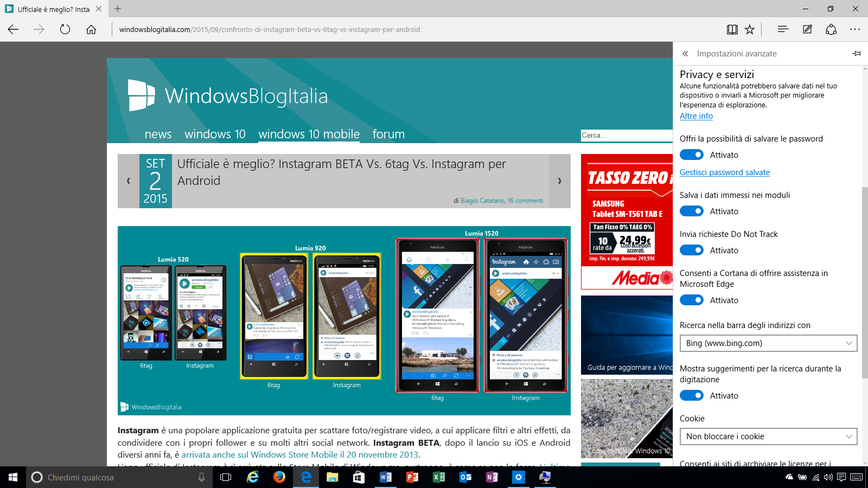Image resolution: width=868 pixels, height=488 pixels.
Task: Open the phone comparison article image
Action: (344, 320)
